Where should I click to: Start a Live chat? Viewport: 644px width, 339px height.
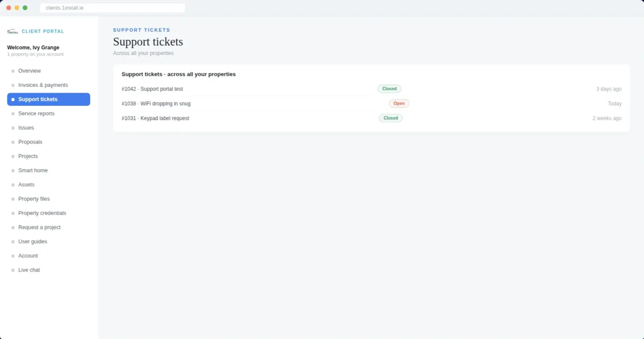49,270
